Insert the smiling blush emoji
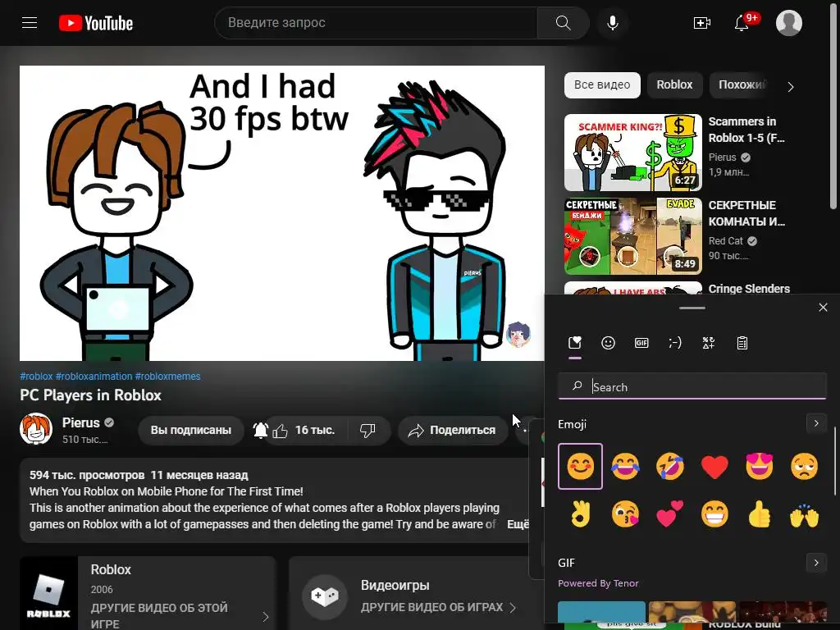The height and width of the screenshot is (630, 840). pyautogui.click(x=580, y=466)
